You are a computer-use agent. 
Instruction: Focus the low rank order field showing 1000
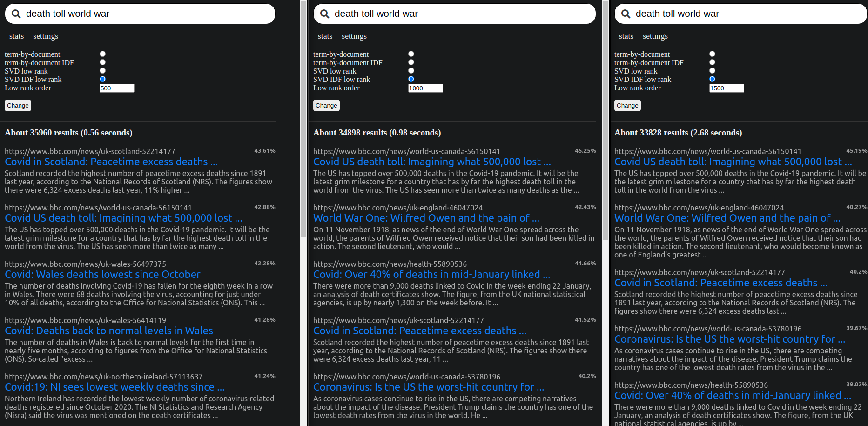(425, 88)
